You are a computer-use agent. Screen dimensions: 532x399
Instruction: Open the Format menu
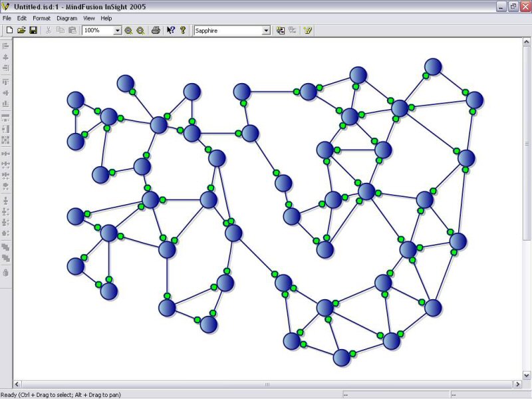tap(41, 18)
